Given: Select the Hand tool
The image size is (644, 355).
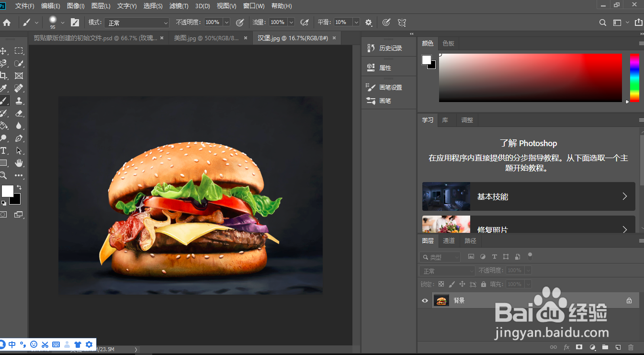Looking at the screenshot, I should pos(19,163).
